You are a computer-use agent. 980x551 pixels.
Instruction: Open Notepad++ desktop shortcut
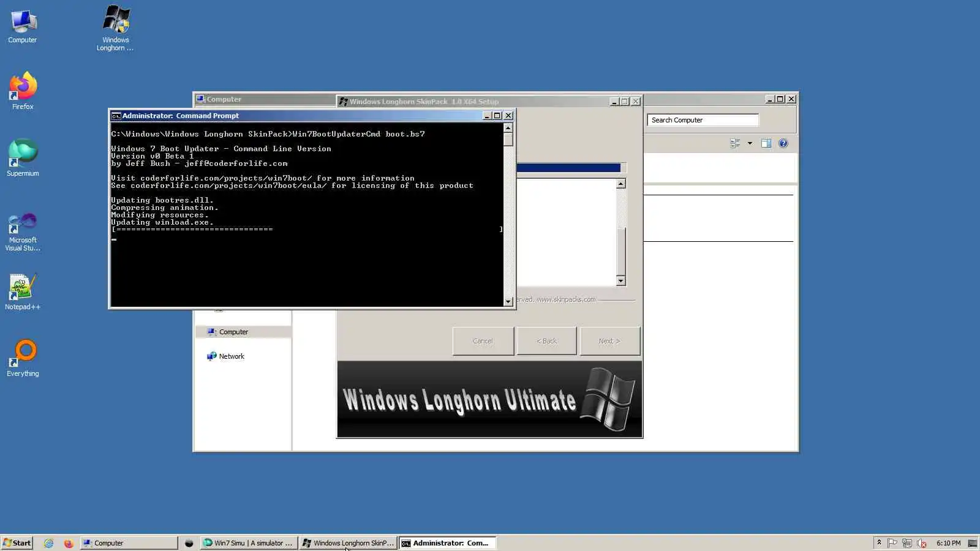tap(23, 292)
